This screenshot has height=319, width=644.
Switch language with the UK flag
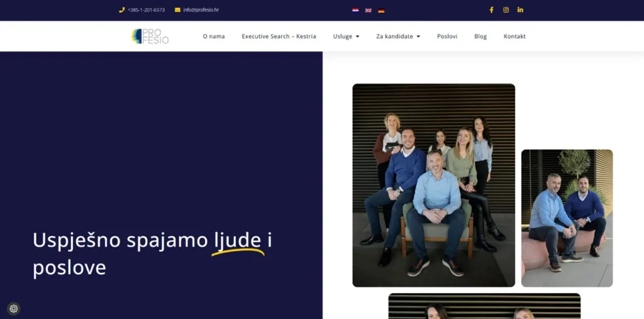coord(369,10)
